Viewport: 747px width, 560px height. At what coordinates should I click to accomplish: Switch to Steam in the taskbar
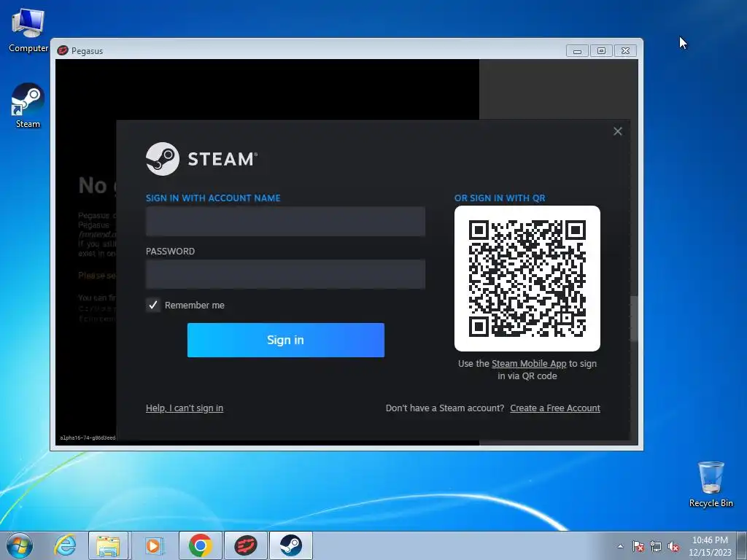click(x=290, y=545)
